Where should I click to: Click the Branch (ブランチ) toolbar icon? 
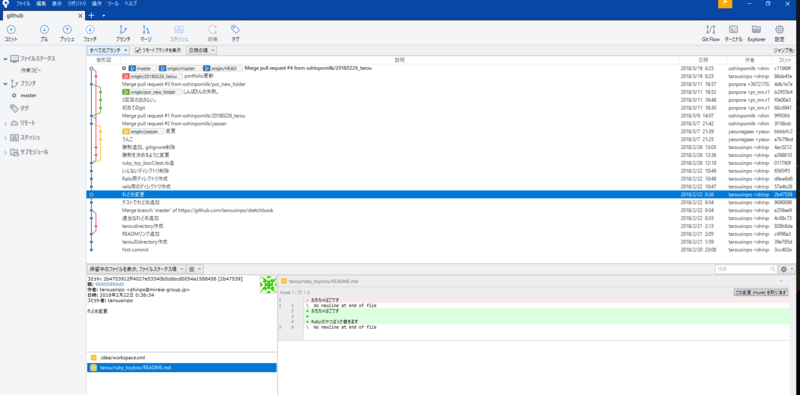tap(122, 30)
